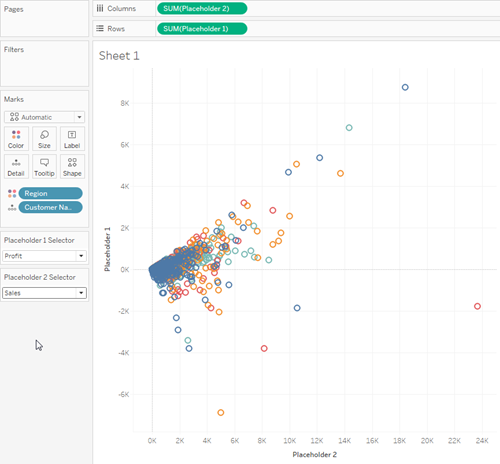Viewport: 500px width, 464px height.
Task: Open the Color marks card
Action: [16, 139]
